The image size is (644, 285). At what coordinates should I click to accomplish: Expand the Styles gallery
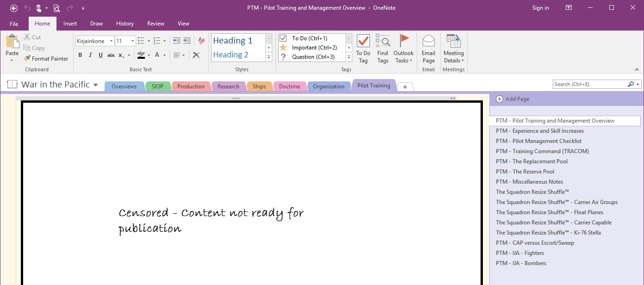pos(269,57)
